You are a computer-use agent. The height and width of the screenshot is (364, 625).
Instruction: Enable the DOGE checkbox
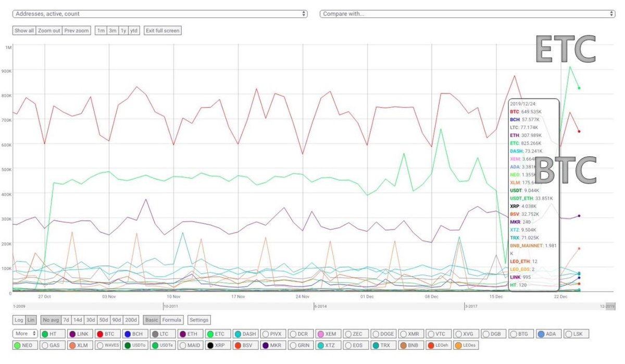pyautogui.click(x=377, y=334)
